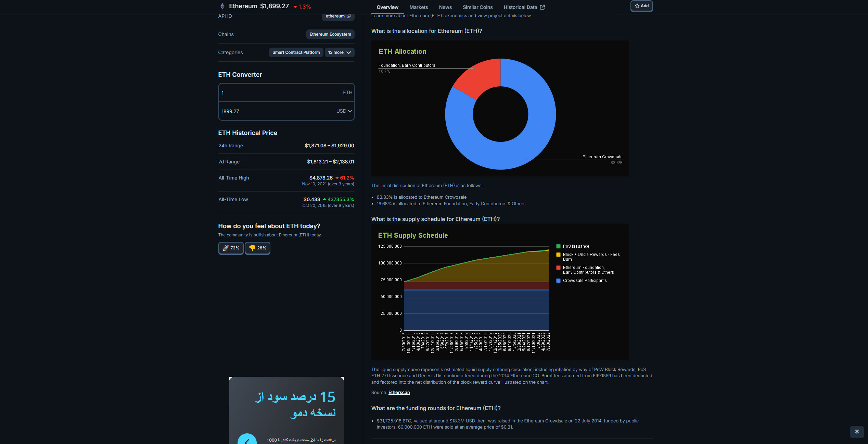Go to the Similar Coins tab
868x444 pixels.
tap(477, 7)
